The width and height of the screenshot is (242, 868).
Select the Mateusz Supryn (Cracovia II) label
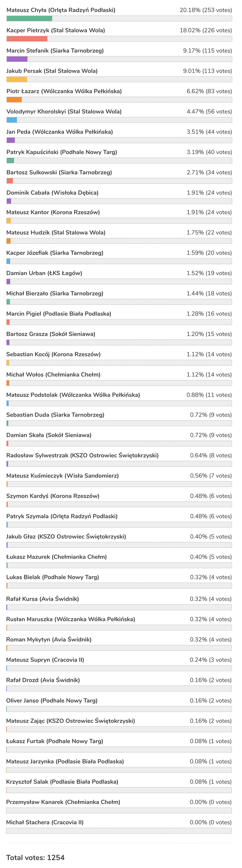45,660
